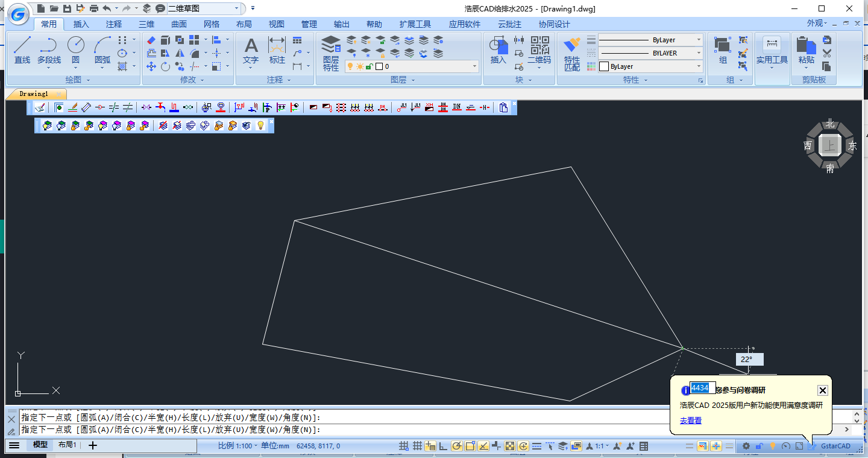The width and height of the screenshot is (868, 458).
Task: Click the mirror tool in 修改 panel
Action: (180, 53)
